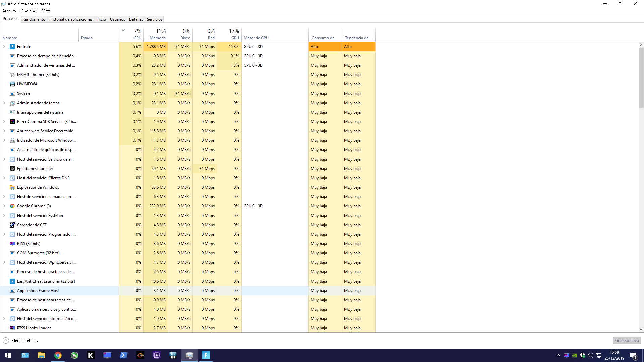The width and height of the screenshot is (644, 362).
Task: Sort processes by the Disco column
Action: [180, 34]
